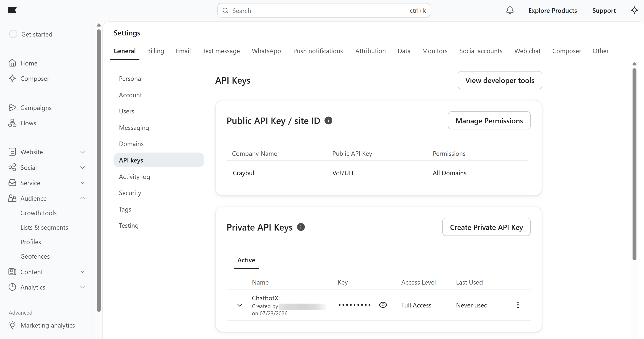
Task: Open the Other settings tab
Action: click(x=601, y=51)
